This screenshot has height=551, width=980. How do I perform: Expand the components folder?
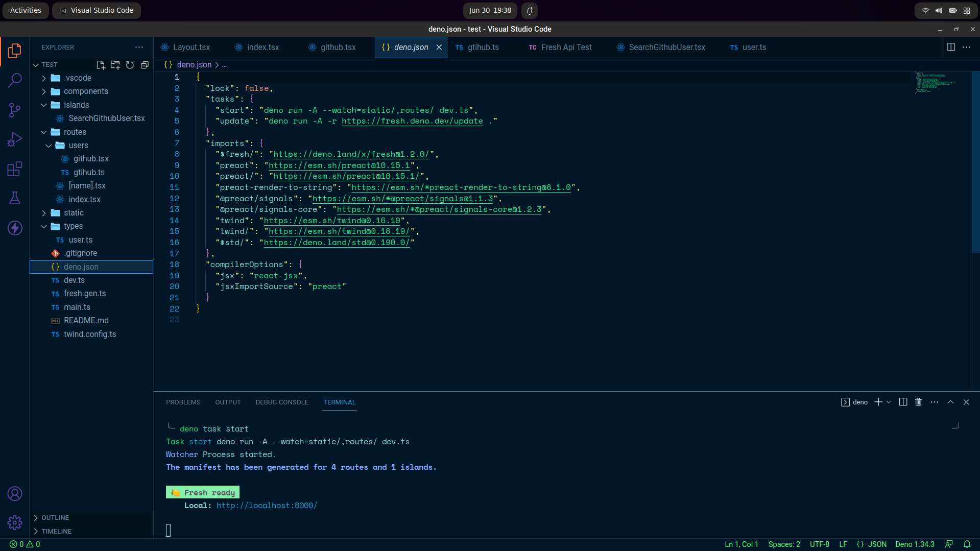click(91, 91)
